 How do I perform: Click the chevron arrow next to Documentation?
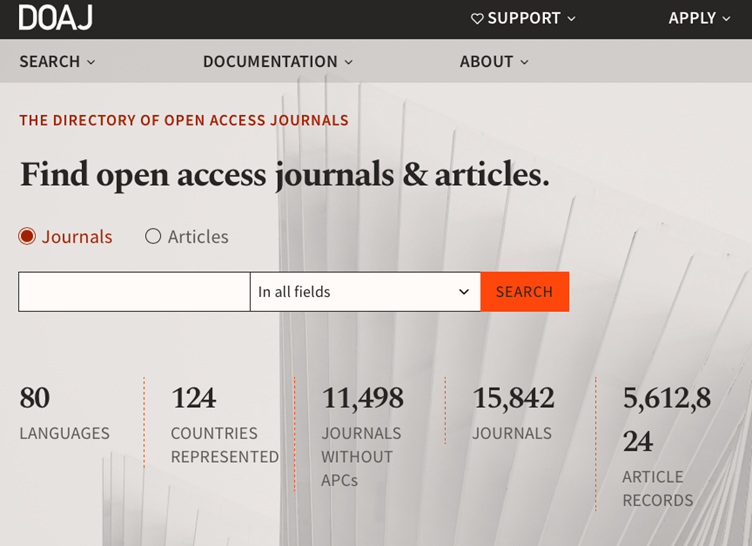[349, 62]
